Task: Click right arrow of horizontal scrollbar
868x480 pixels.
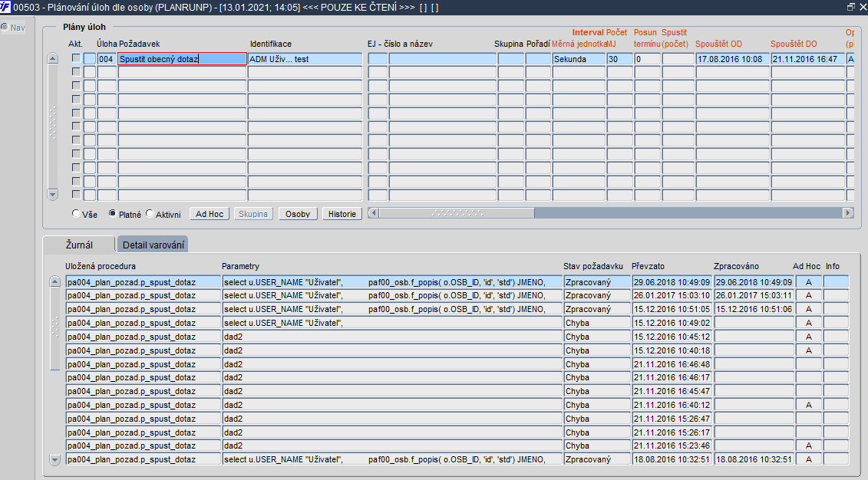Action: [848, 213]
